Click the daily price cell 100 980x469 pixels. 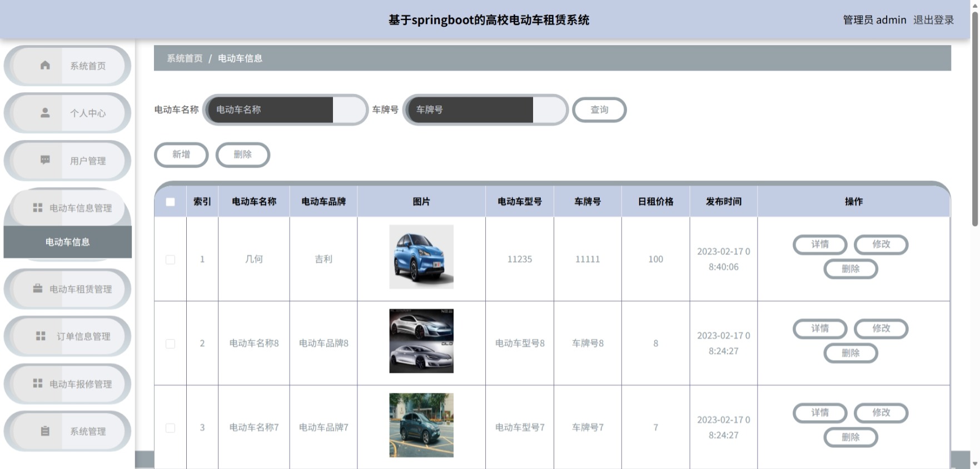[655, 259]
